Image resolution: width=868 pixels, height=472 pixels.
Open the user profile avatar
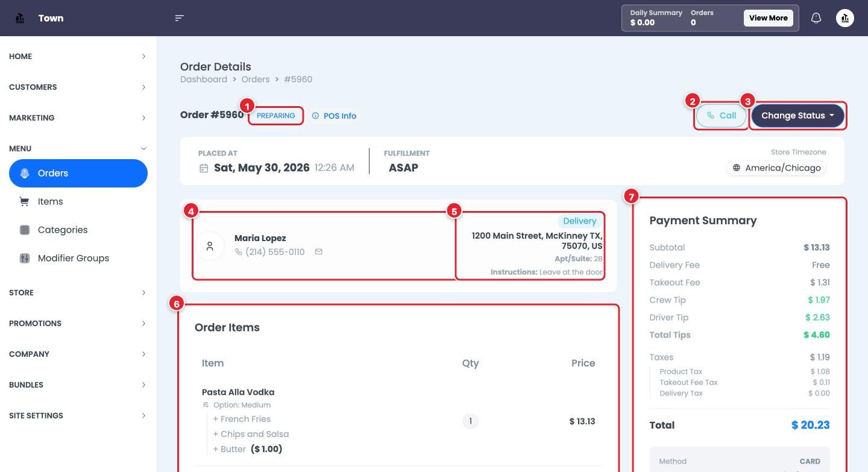coord(845,18)
